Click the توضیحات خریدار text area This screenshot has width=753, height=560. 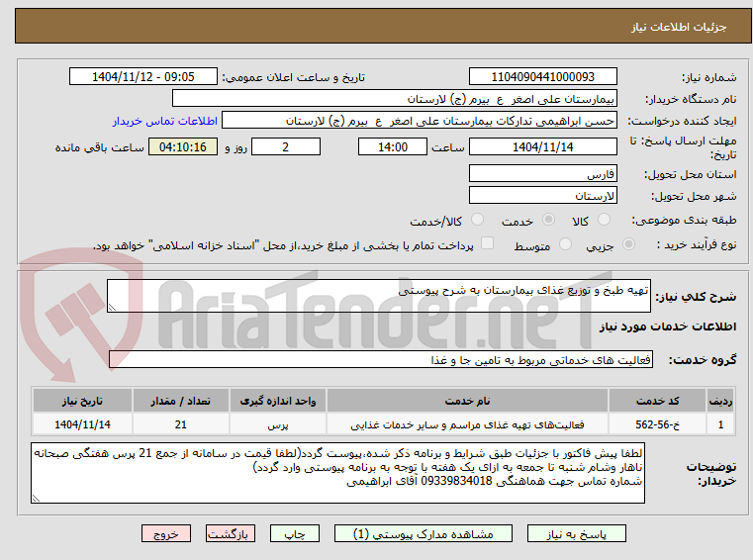tap(337, 473)
